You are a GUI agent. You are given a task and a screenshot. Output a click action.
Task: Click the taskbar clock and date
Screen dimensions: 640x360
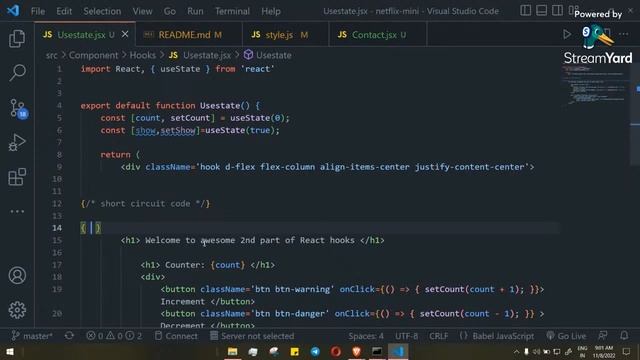point(604,351)
